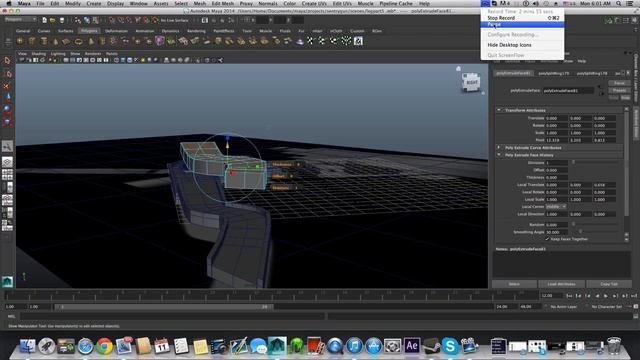640x360 pixels.
Task: Open the Calendar app in the dock
Action: pyautogui.click(x=162, y=346)
